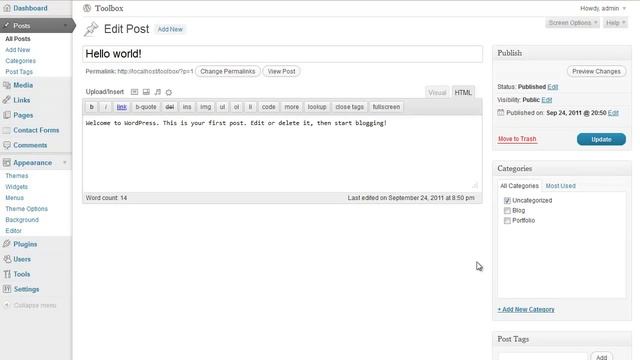Click Add New link beside Edit Post
The image size is (640, 360).
pos(170,29)
